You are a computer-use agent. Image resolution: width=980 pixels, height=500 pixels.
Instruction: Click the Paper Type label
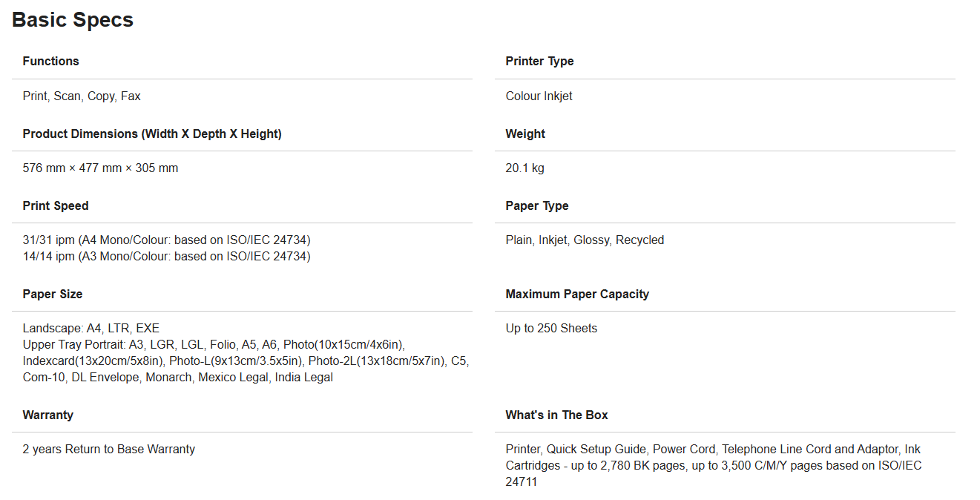[537, 206]
